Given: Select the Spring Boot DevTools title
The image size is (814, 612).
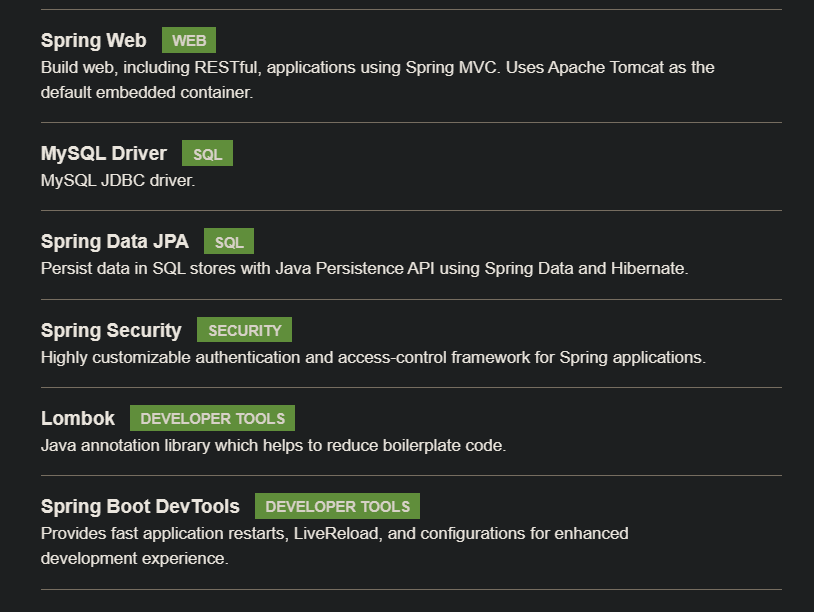Looking at the screenshot, I should pyautogui.click(x=140, y=506).
